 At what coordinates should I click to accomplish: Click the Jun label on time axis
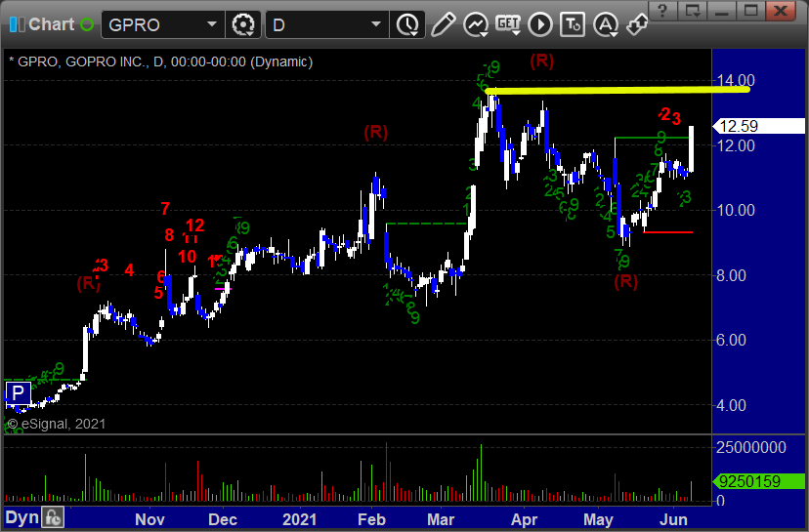[x=673, y=519]
